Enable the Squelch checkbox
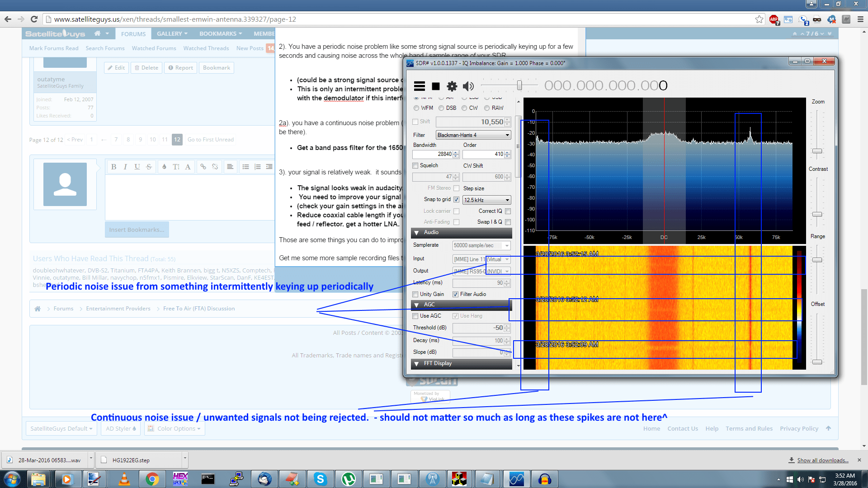Image resolution: width=868 pixels, height=488 pixels. pyautogui.click(x=415, y=165)
